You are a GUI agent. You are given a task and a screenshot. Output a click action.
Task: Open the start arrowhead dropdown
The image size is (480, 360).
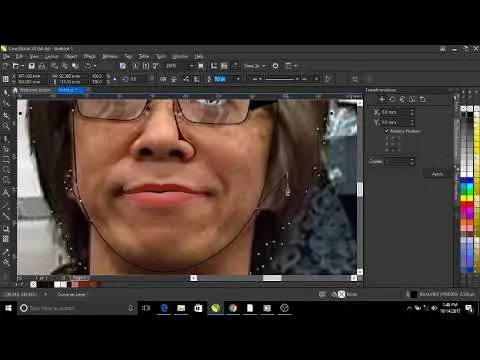tap(256, 79)
